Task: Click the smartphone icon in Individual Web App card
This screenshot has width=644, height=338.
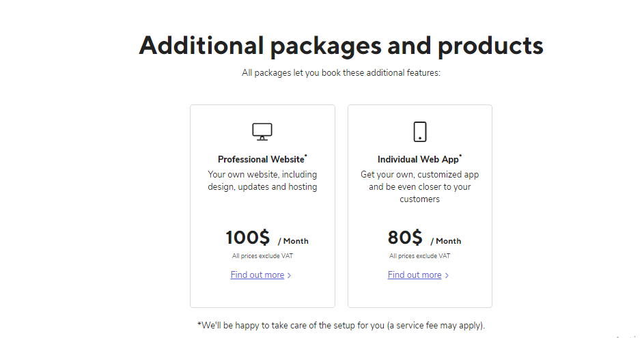Action: [420, 131]
